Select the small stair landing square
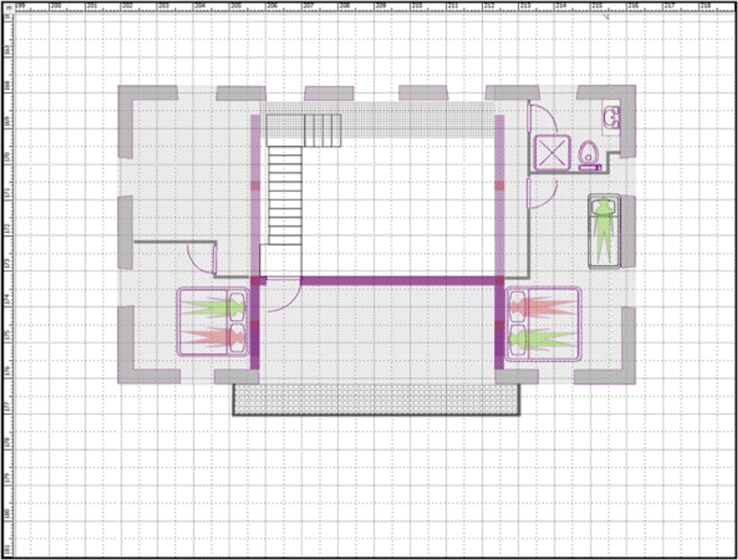The height and width of the screenshot is (560, 738). coord(281,260)
